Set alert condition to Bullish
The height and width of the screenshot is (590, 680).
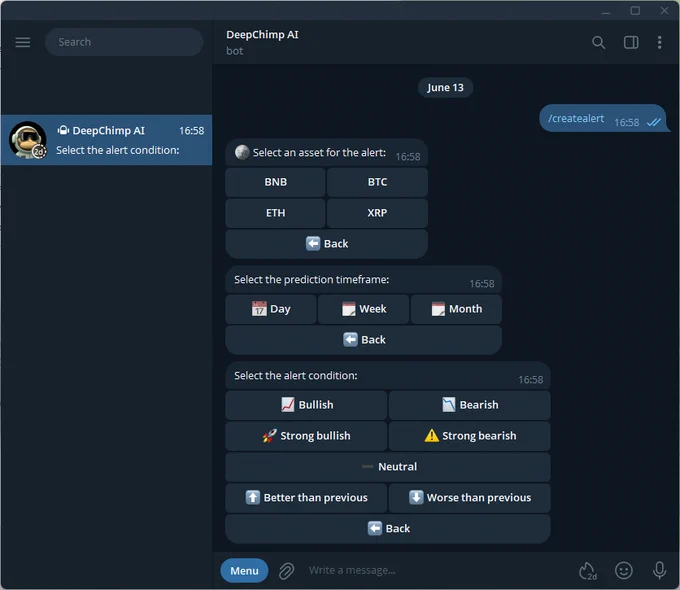pos(306,405)
